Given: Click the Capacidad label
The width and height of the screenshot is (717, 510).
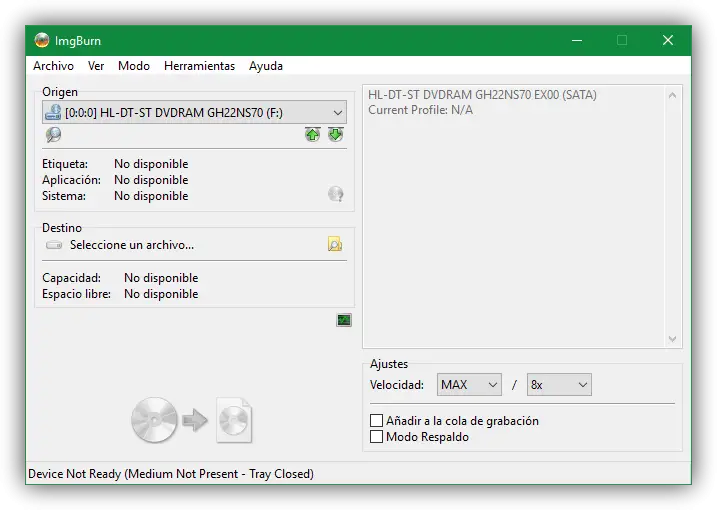Looking at the screenshot, I should coord(71,278).
